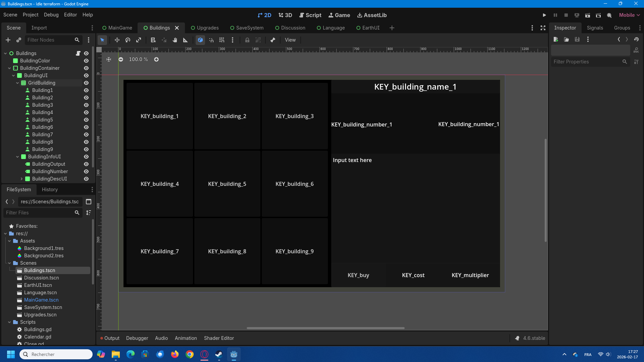
Task: Select the Move Mode tool in toolbar
Action: (117, 40)
